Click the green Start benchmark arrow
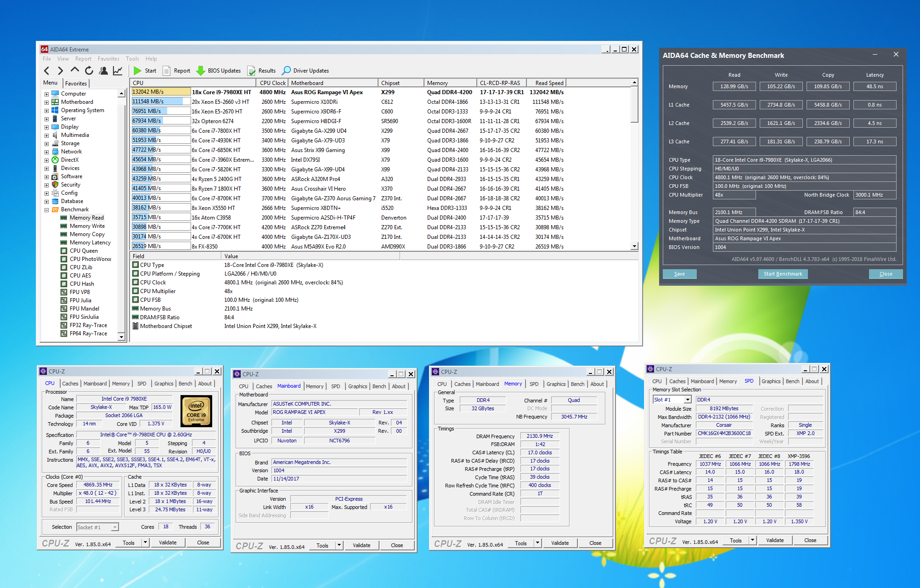Image resolution: width=920 pixels, height=588 pixels. pyautogui.click(x=137, y=71)
